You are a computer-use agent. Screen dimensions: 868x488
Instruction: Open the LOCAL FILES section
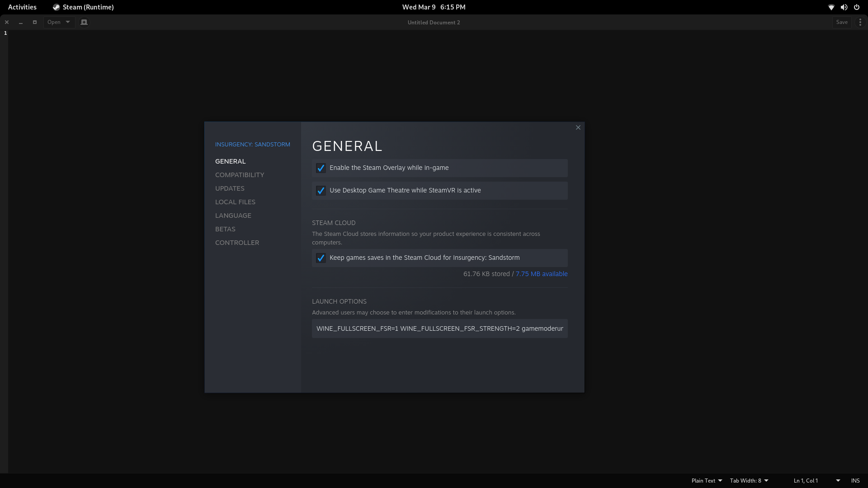click(235, 202)
